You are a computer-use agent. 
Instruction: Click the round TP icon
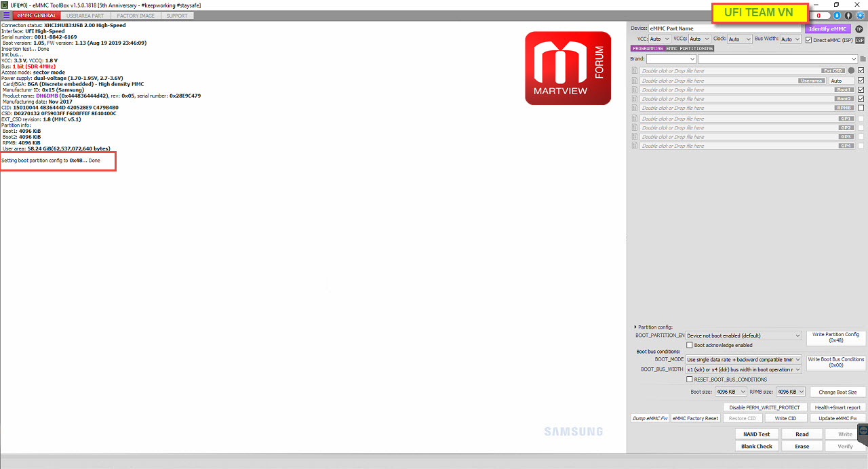point(859,29)
